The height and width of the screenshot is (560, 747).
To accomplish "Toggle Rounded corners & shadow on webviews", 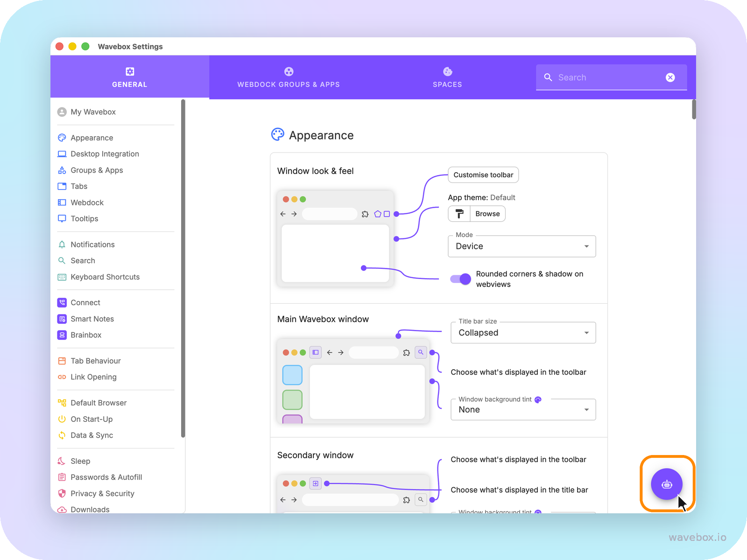I will [460, 279].
